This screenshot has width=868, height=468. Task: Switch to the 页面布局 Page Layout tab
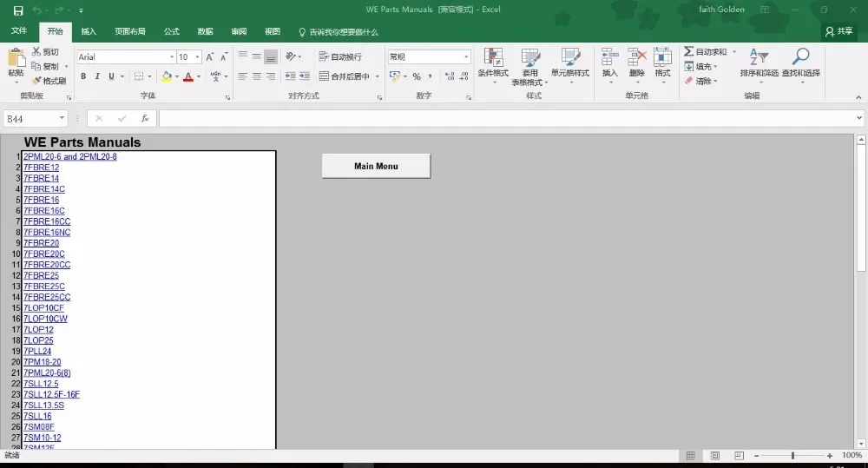[x=130, y=31]
